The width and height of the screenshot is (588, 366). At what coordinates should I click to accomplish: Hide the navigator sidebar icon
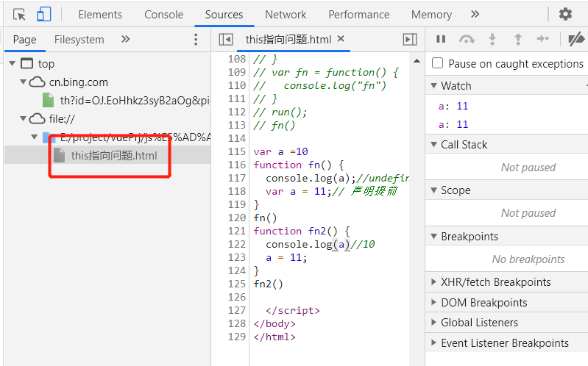pos(226,40)
